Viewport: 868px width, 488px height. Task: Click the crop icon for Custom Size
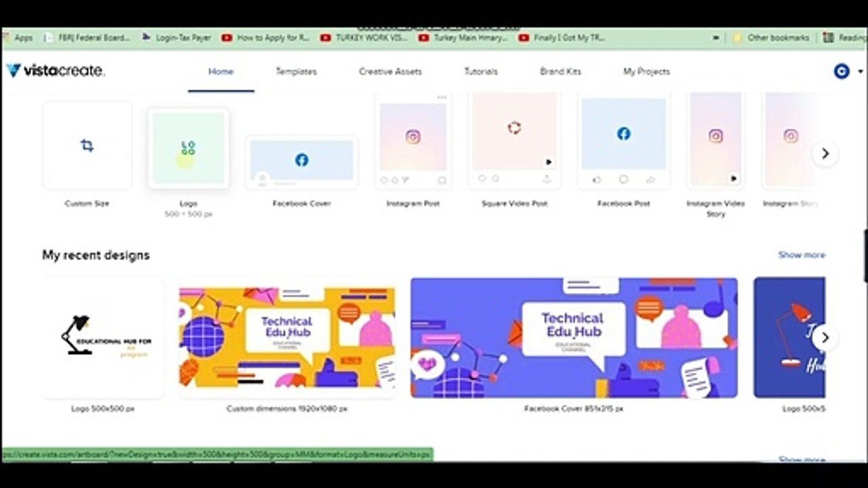pyautogui.click(x=87, y=145)
